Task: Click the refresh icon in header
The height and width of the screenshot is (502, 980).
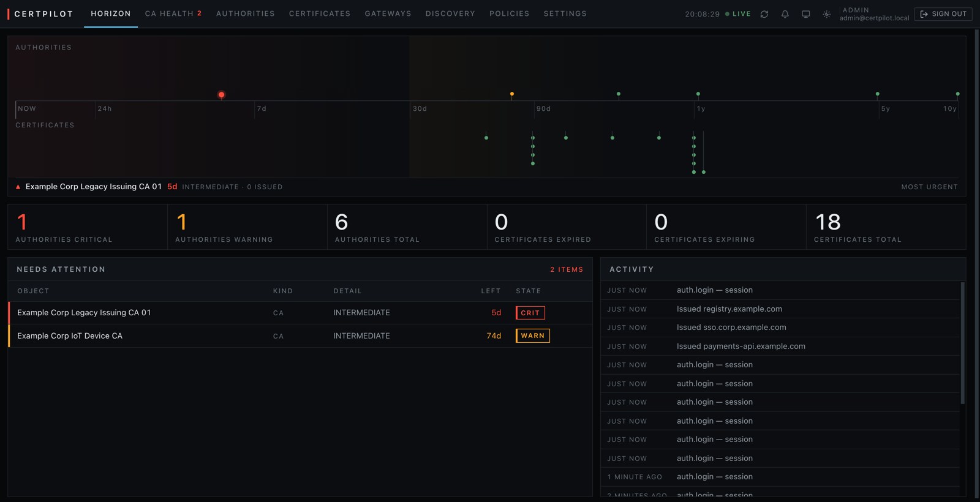Action: click(764, 14)
